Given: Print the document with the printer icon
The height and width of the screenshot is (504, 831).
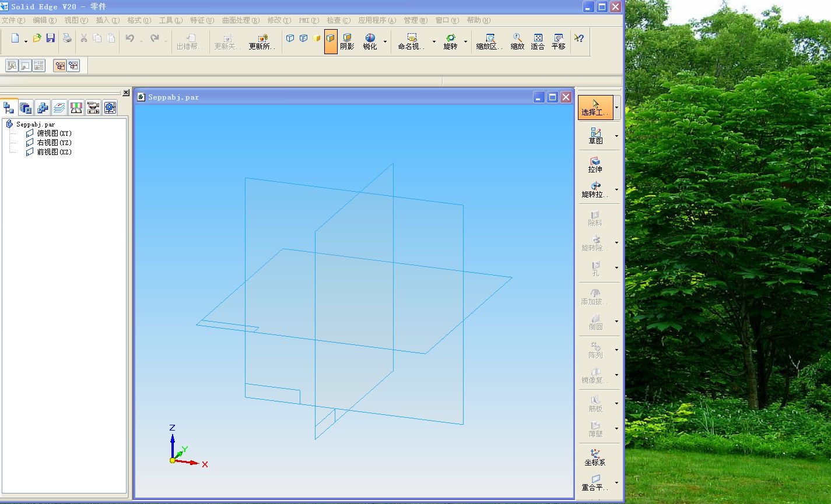Looking at the screenshot, I should (x=67, y=38).
